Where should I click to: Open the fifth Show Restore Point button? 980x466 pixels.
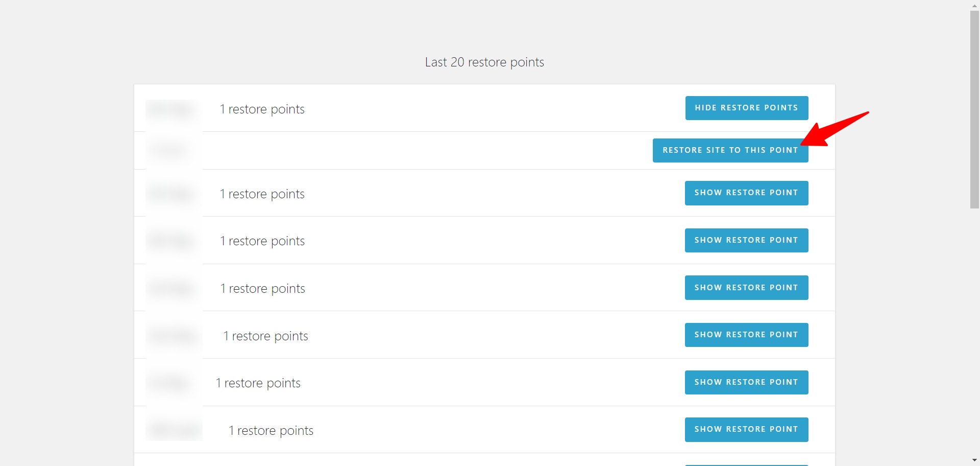tap(747, 382)
